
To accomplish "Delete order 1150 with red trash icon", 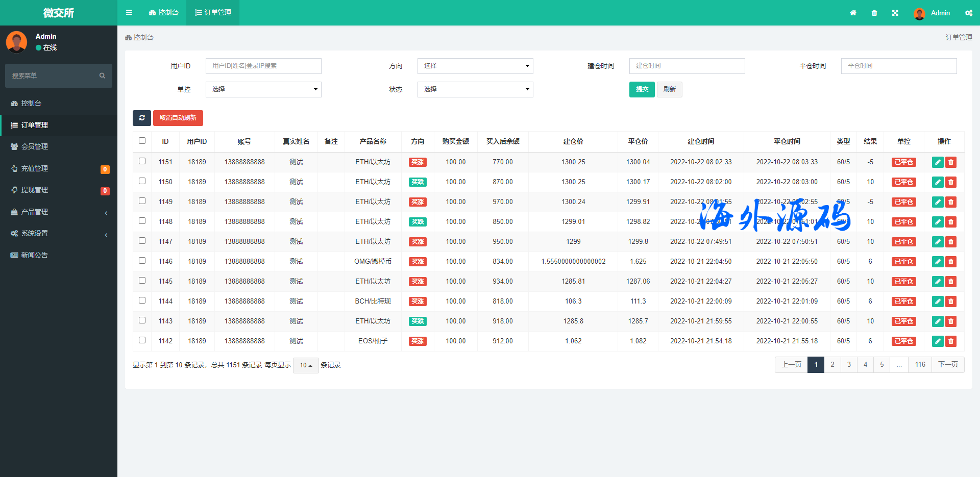I will [950, 182].
